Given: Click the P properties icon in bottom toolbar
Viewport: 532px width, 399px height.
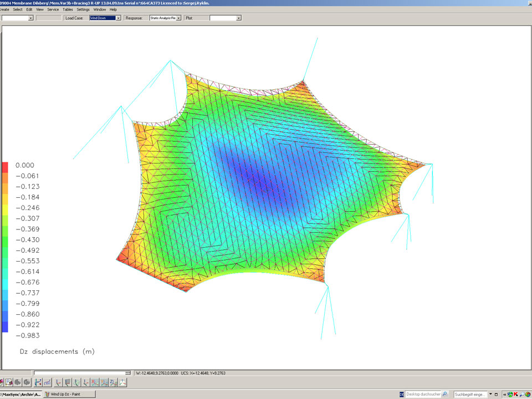Looking at the screenshot, I should (9, 382).
